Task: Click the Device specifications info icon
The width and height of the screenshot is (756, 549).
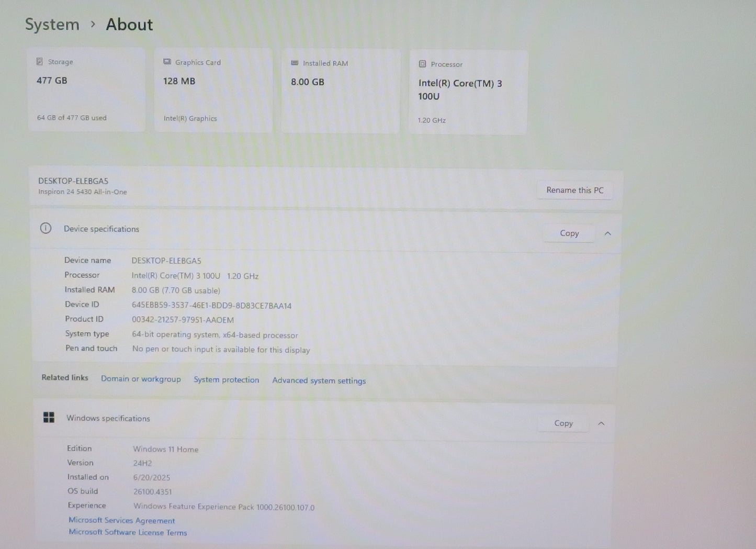Action: click(x=46, y=228)
